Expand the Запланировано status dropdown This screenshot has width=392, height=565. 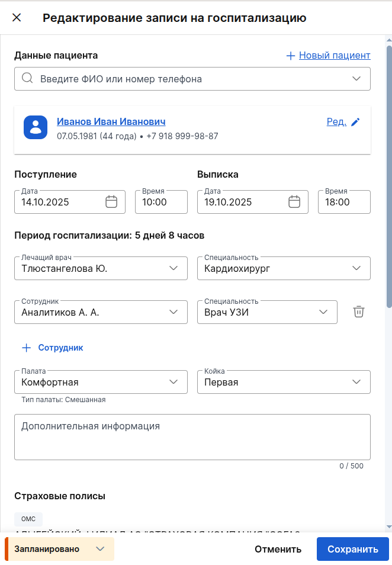coord(100,549)
